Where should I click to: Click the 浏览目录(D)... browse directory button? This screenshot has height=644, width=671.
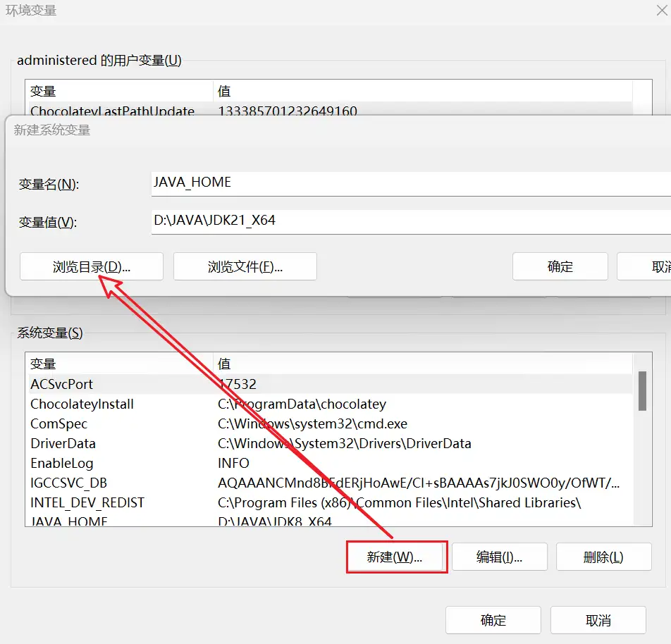point(92,267)
